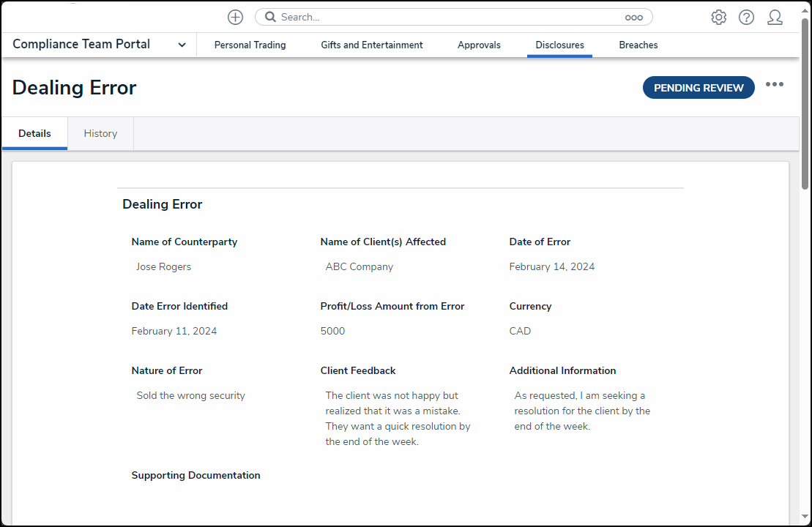Screen dimensions: 812x527
Task: Open the quick create plus icon
Action: click(234, 16)
